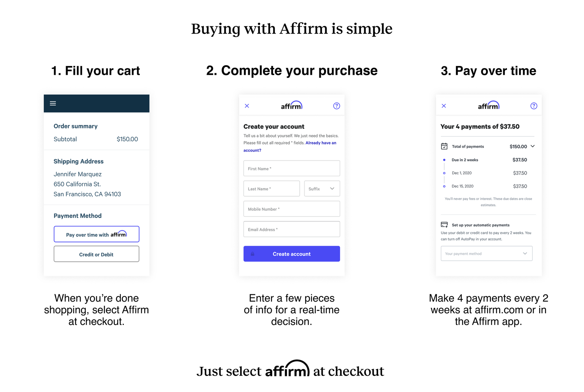The width and height of the screenshot is (584, 392).
Task: Choose Credit or Debit payment method
Action: 96,254
